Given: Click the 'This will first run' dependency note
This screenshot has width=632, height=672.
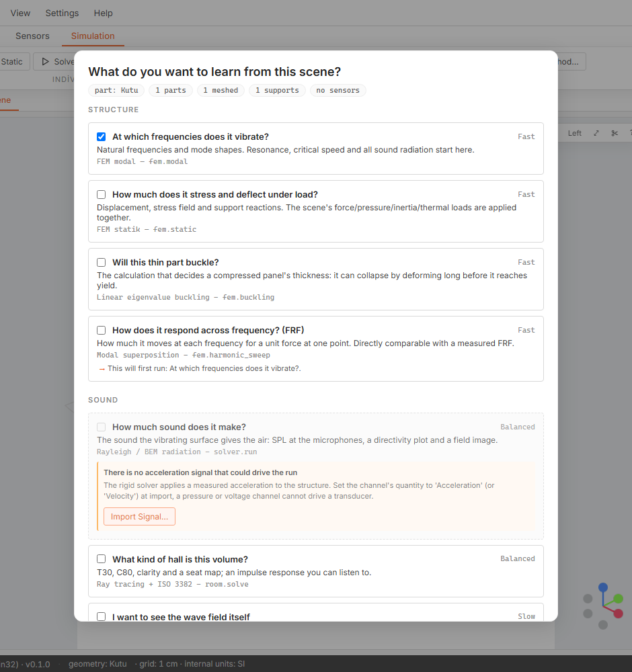Looking at the screenshot, I should (200, 368).
